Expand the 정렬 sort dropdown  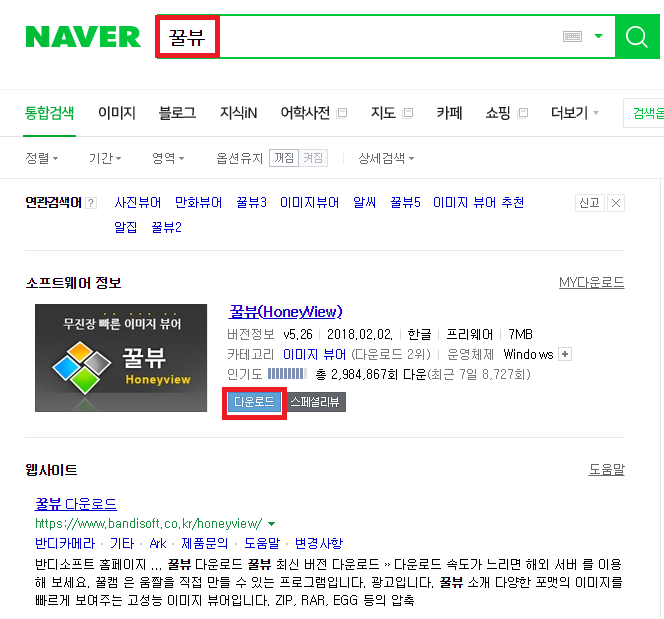point(42,158)
